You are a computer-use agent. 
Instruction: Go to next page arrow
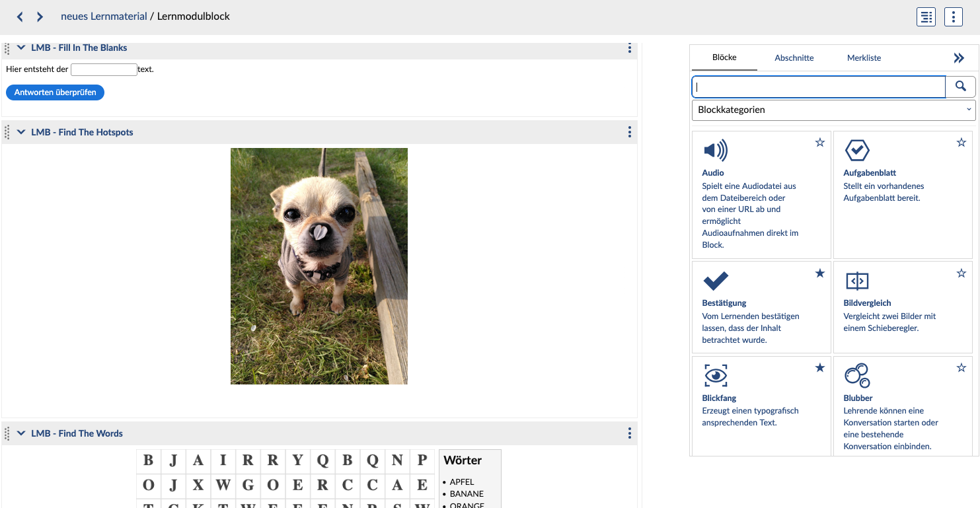click(40, 17)
